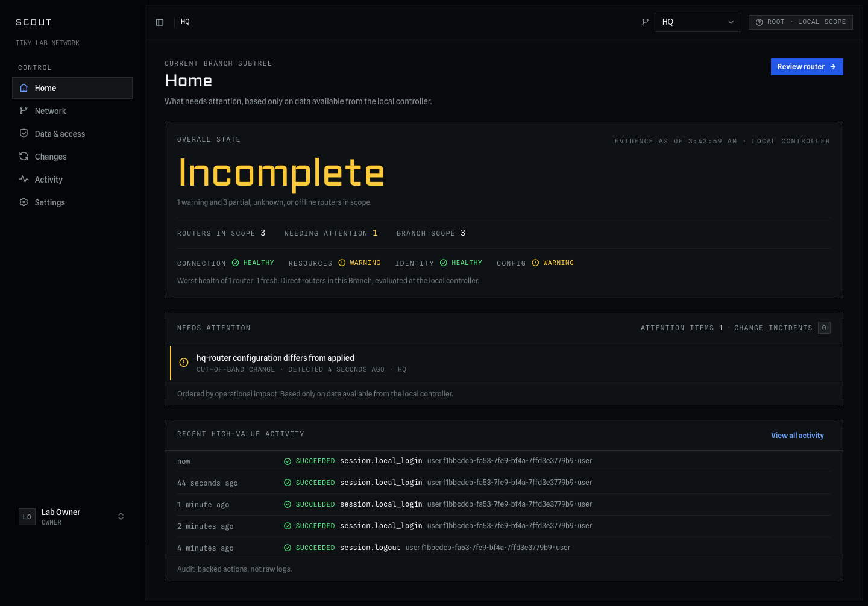
Task: Click the Network branch icon in sidebar
Action: pos(24,110)
